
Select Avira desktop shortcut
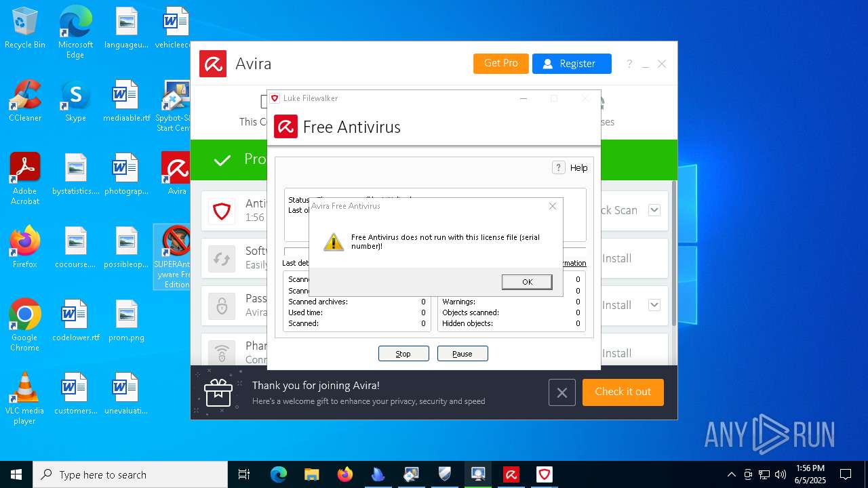pos(176,174)
